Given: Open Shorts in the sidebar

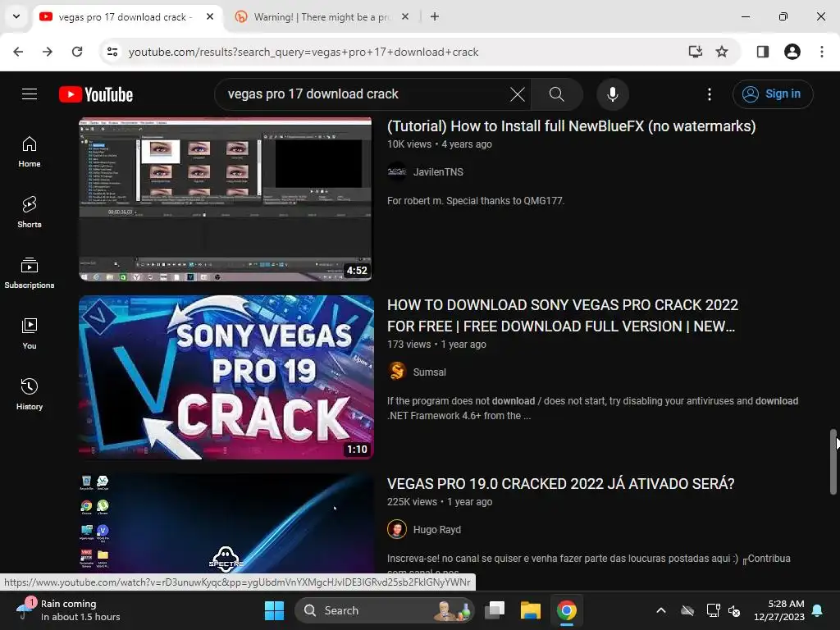Looking at the screenshot, I should (x=30, y=212).
